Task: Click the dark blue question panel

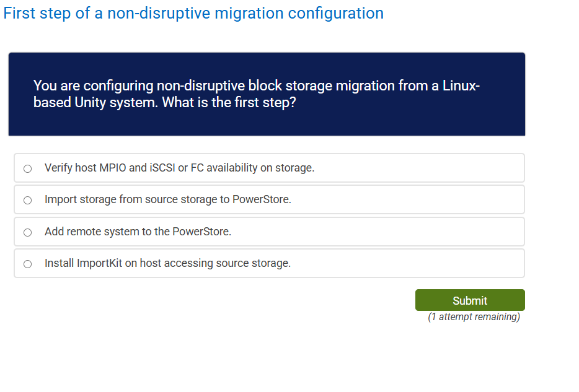Action: (x=267, y=94)
